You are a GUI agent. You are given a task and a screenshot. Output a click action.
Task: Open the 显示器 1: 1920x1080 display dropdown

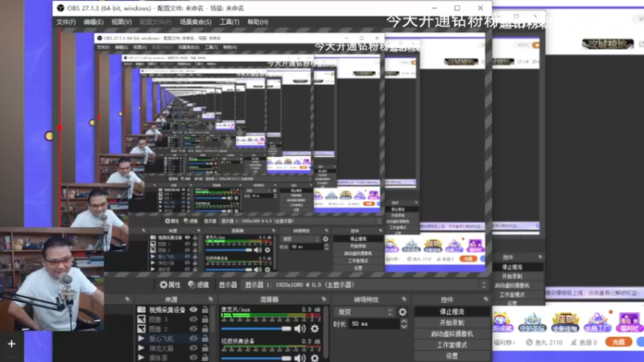365,285
